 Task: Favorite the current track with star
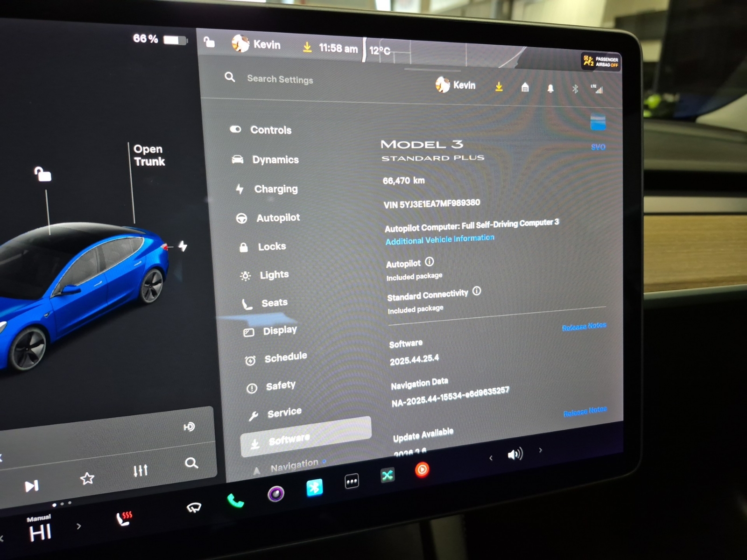(87, 478)
